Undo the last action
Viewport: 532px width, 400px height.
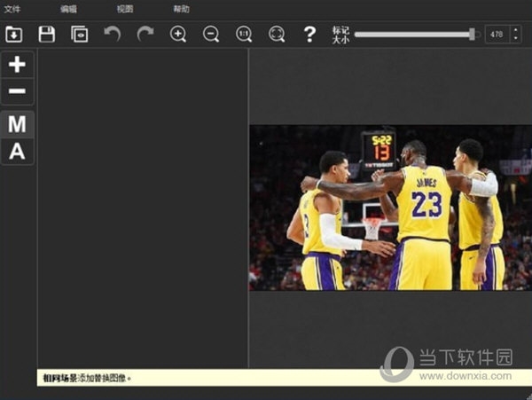[113, 34]
